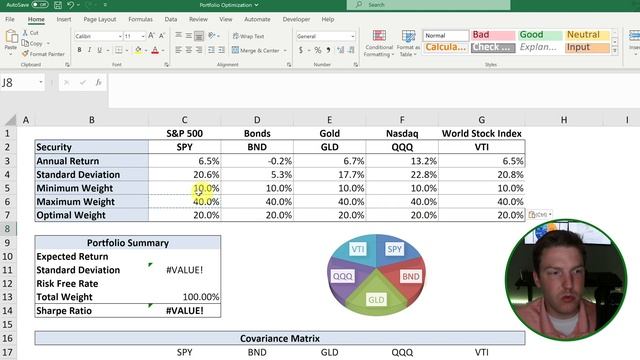Center text horizontally
The height and width of the screenshot is (360, 640).
189,50
